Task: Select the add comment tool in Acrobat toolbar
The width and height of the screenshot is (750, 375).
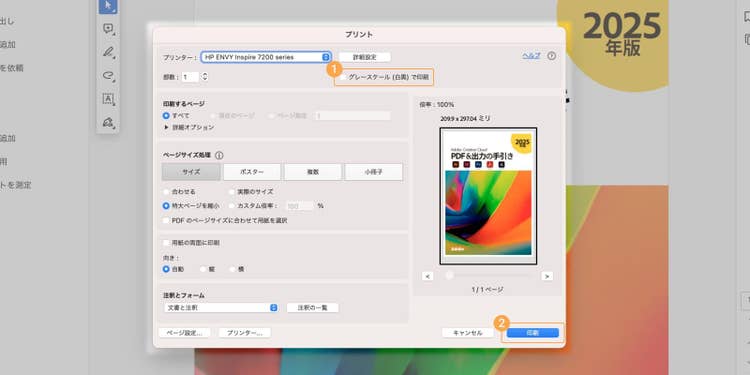Action: click(x=108, y=29)
